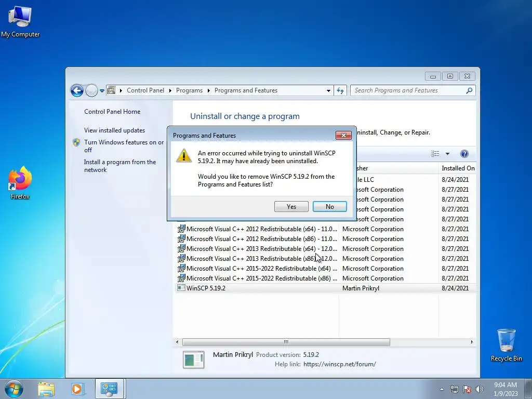This screenshot has width=532, height=399.
Task: Minimize the Programs and Features window
Action: point(433,76)
